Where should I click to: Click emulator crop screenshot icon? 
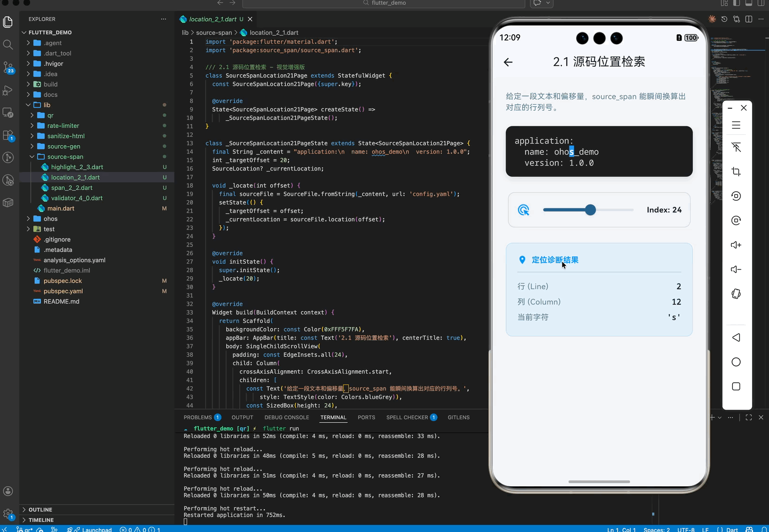point(736,172)
